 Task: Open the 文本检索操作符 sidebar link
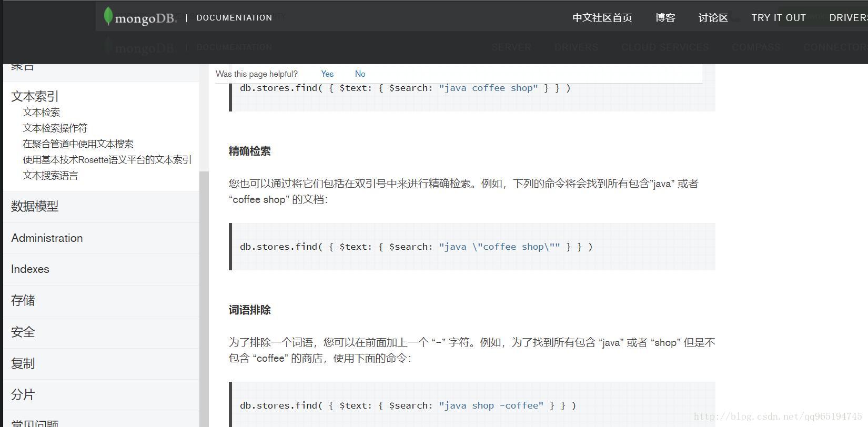coord(55,128)
